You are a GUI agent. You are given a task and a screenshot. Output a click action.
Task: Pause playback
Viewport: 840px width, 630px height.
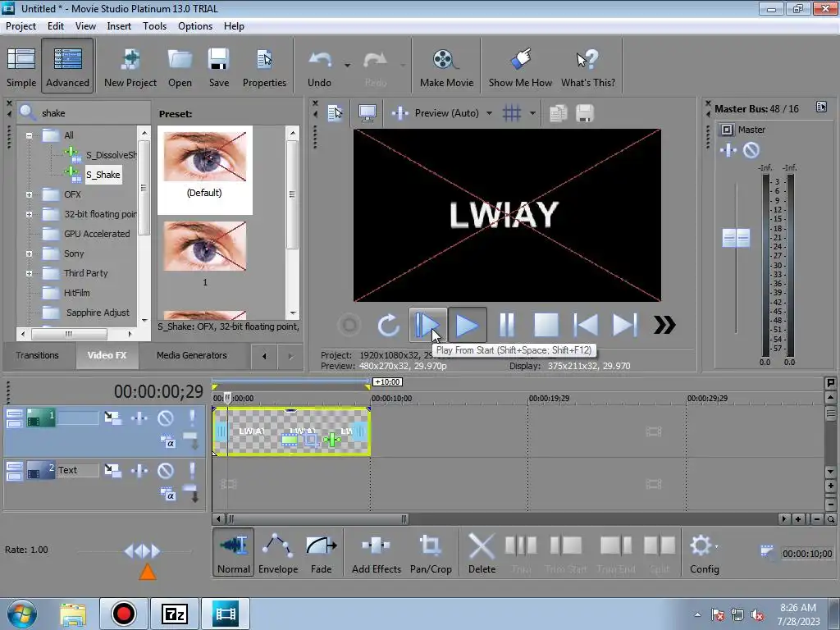pos(507,325)
